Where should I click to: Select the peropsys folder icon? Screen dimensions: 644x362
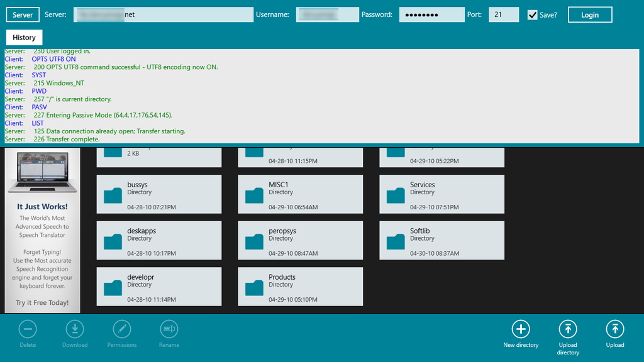254,242
